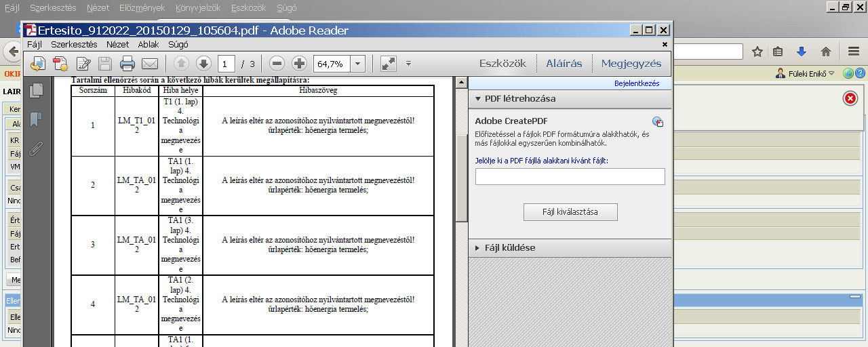Open the Aláírás pane

click(564, 64)
